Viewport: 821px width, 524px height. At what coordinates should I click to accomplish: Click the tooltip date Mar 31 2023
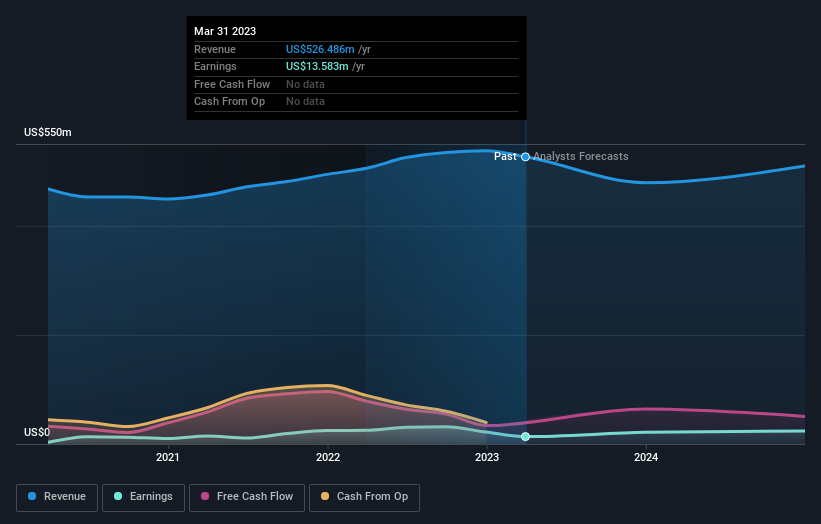click(x=225, y=31)
